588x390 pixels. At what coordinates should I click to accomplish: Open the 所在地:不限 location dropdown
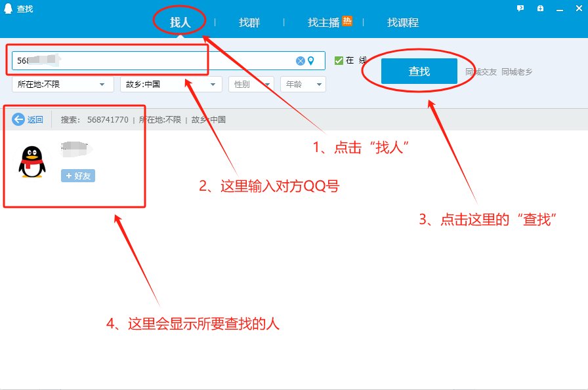[x=62, y=84]
